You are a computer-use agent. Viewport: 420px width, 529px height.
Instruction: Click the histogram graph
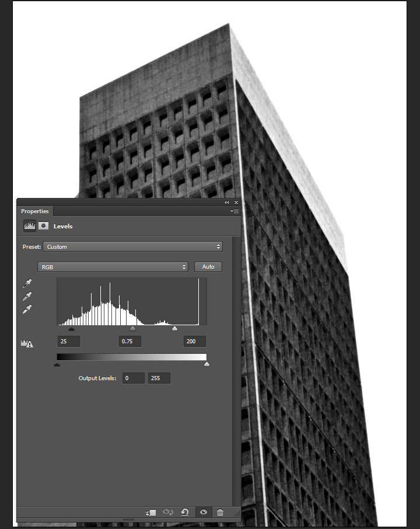132,301
